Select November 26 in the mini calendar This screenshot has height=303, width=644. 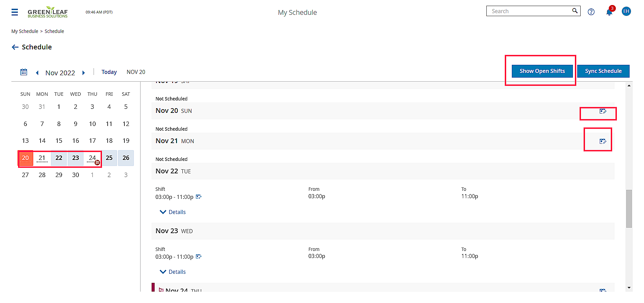[126, 158]
